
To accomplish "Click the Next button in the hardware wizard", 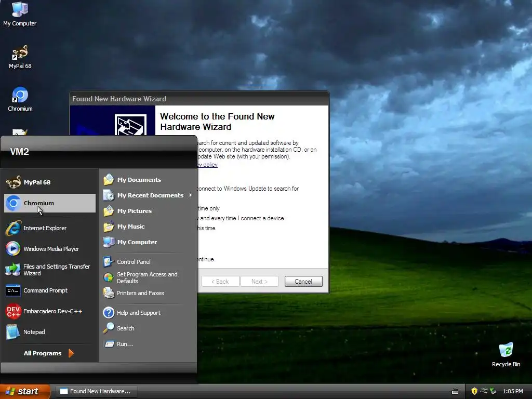I will tap(260, 281).
